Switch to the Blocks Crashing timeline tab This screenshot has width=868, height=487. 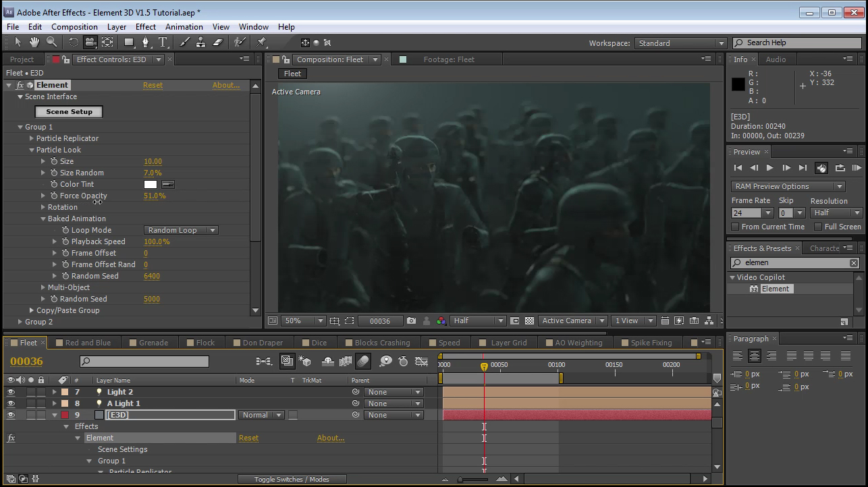pos(381,343)
